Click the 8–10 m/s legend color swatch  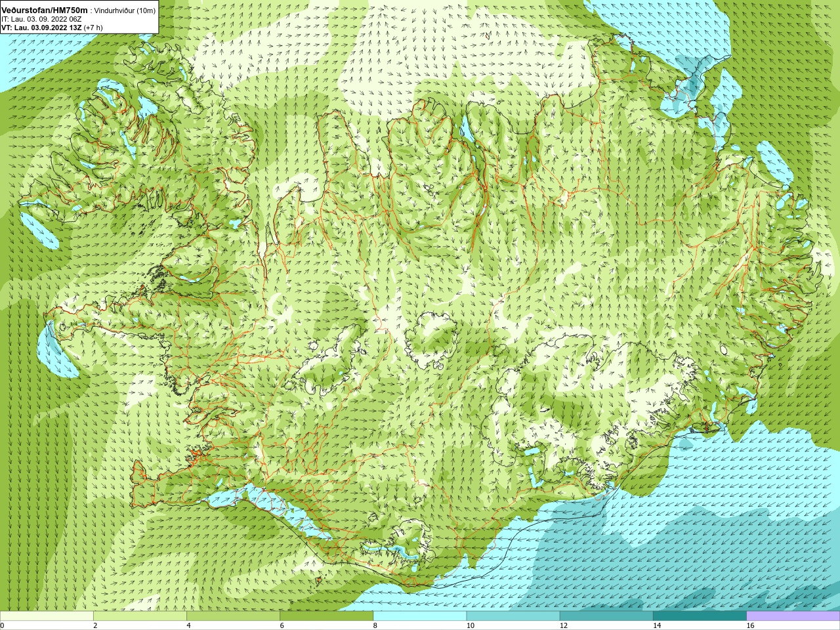coord(419,616)
